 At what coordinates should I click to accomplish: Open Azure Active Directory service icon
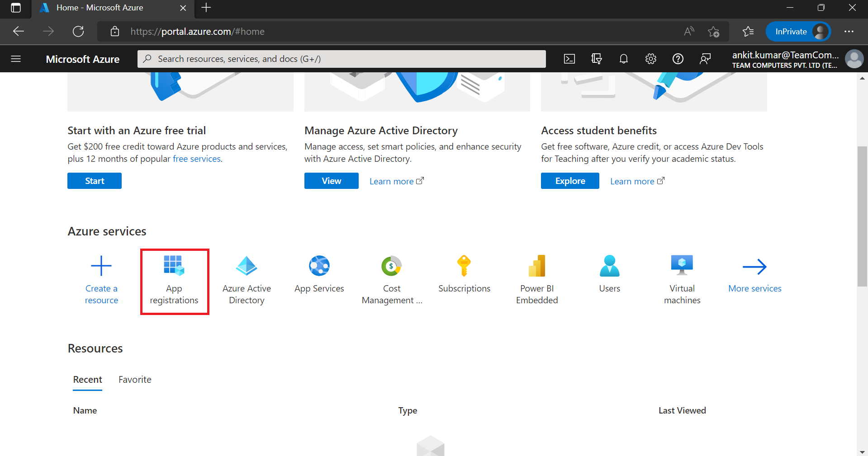pos(247,266)
